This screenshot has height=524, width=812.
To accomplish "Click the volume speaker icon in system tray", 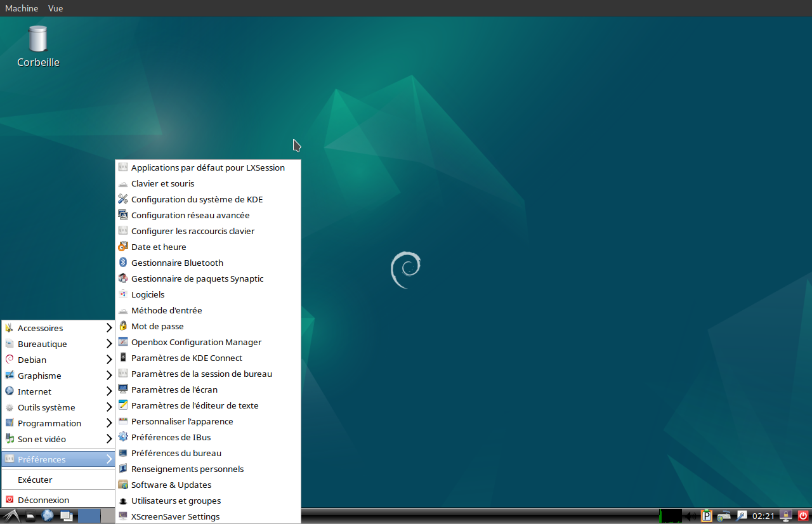I will (691, 516).
